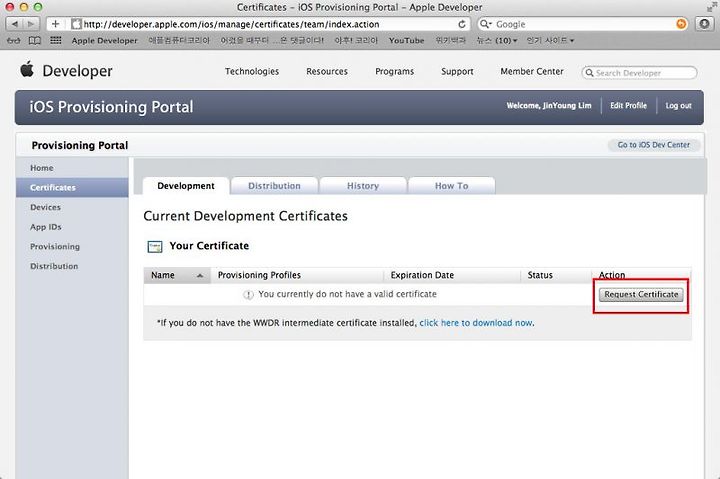Open the YouTube bookmark

[x=406, y=40]
